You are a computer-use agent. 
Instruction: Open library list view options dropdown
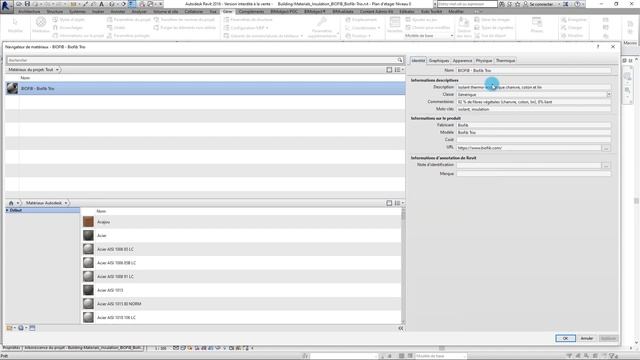click(399, 203)
